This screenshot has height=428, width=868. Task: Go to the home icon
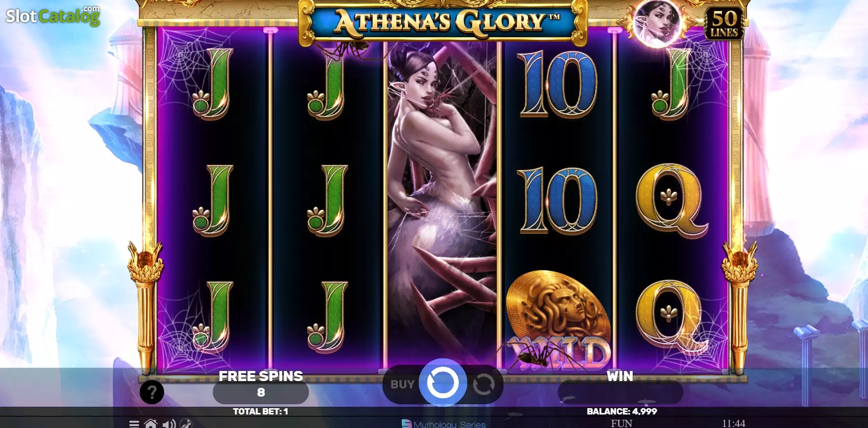[x=151, y=424]
